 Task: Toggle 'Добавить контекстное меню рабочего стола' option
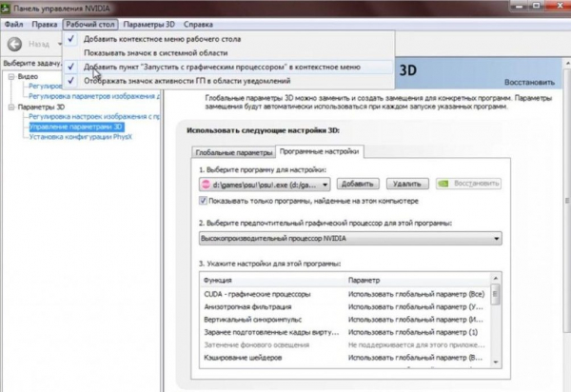(228, 39)
